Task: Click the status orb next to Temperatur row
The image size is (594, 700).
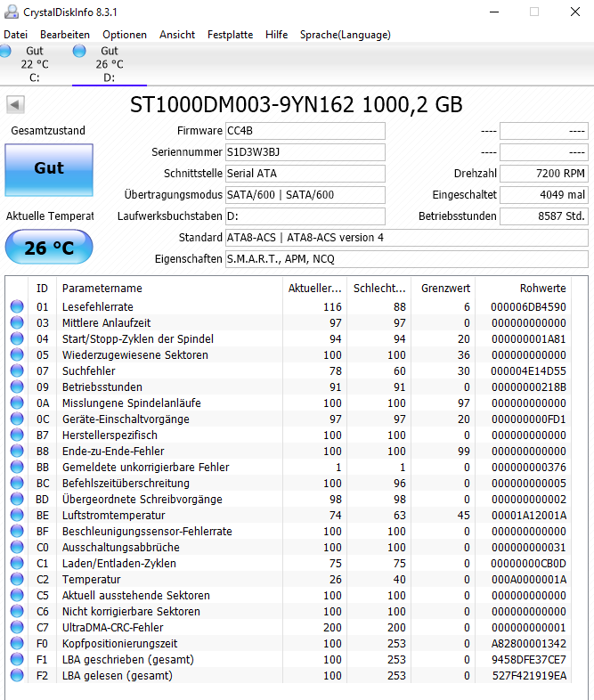Action: [x=17, y=579]
